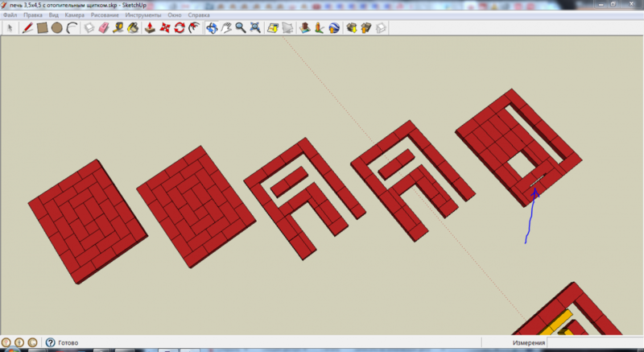Screen dimensions: 644x352
Task: Choose the Move tool with red arrows
Action: 165,28
